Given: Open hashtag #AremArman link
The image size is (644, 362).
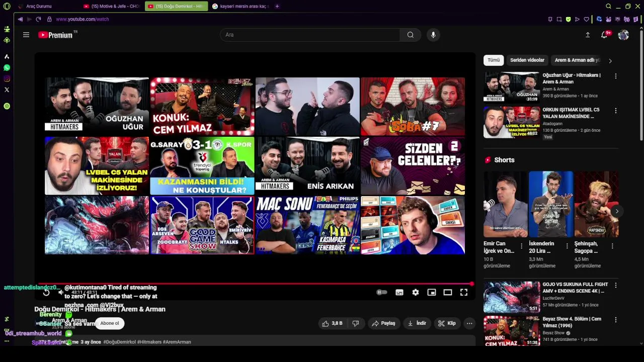Looking at the screenshot, I should [177, 342].
